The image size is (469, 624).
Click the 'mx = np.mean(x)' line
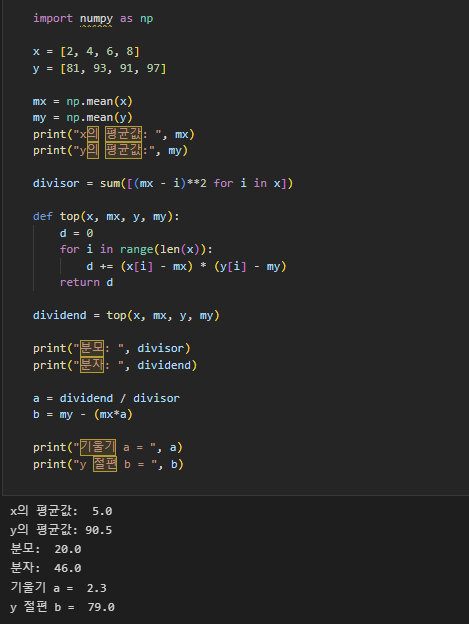click(83, 101)
